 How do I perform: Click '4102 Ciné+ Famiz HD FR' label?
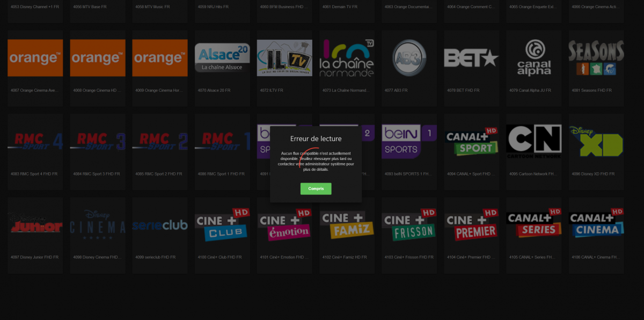345,258
